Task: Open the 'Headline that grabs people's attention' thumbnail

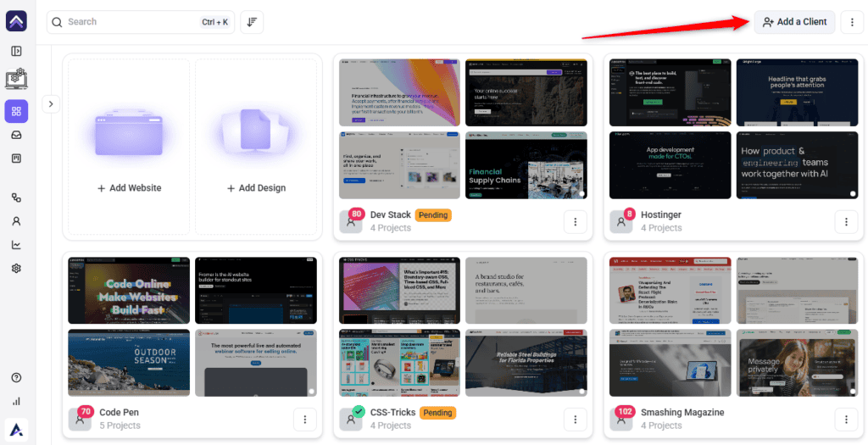Action: (797, 92)
